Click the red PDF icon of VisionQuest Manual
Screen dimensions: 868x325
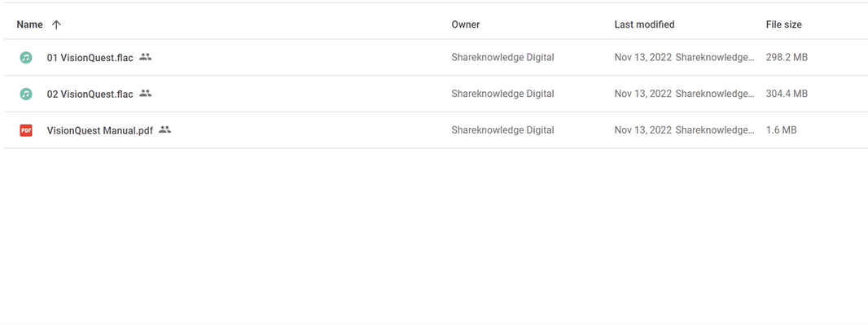pyautogui.click(x=26, y=130)
